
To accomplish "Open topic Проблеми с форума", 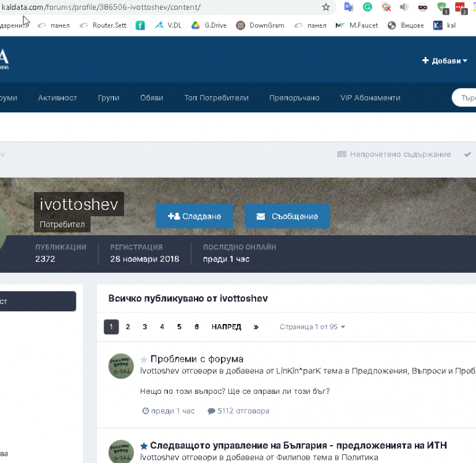I will click(x=197, y=359).
